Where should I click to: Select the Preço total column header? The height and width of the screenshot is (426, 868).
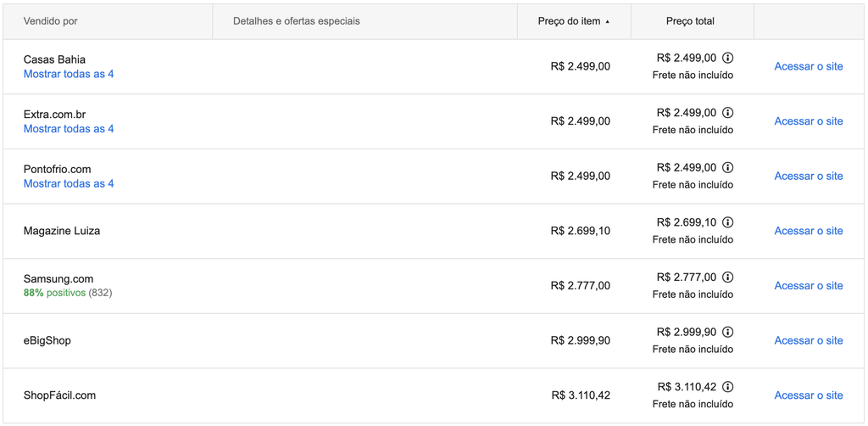[690, 21]
